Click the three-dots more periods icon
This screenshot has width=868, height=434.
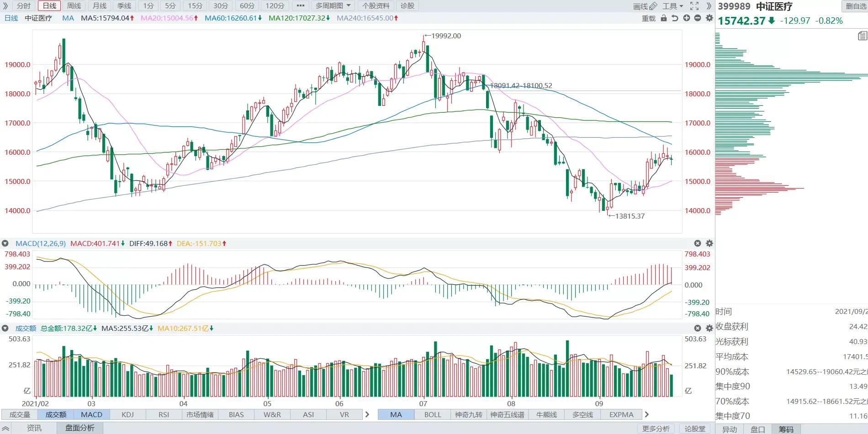[300, 6]
